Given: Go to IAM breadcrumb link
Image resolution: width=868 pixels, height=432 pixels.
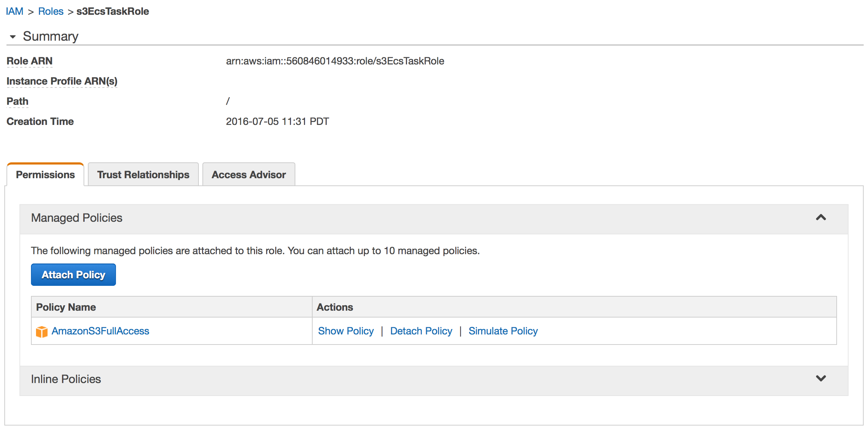Looking at the screenshot, I should (14, 11).
